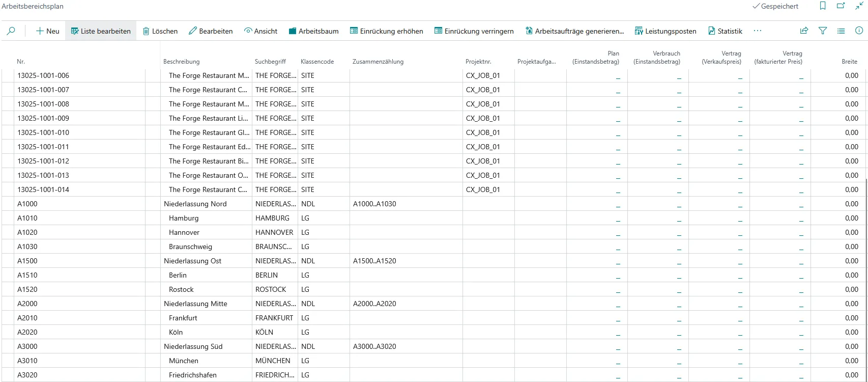Open page in new window icon

pyautogui.click(x=841, y=6)
